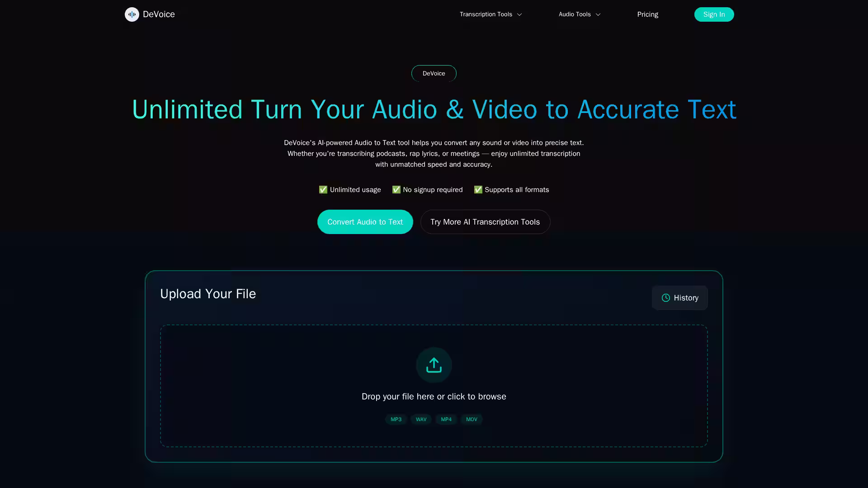Open the Transcription Tools menu
The height and width of the screenshot is (488, 868).
pyautogui.click(x=491, y=14)
